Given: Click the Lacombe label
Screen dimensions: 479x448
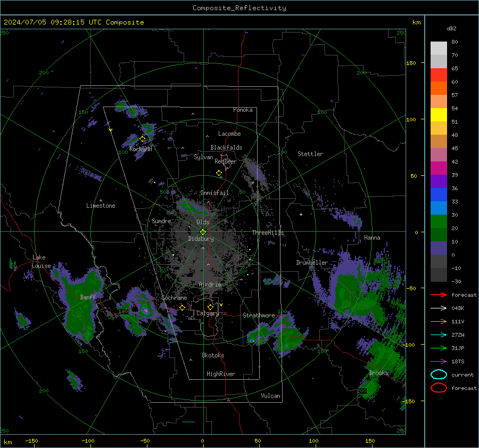Looking at the screenshot, I should pyautogui.click(x=229, y=134).
